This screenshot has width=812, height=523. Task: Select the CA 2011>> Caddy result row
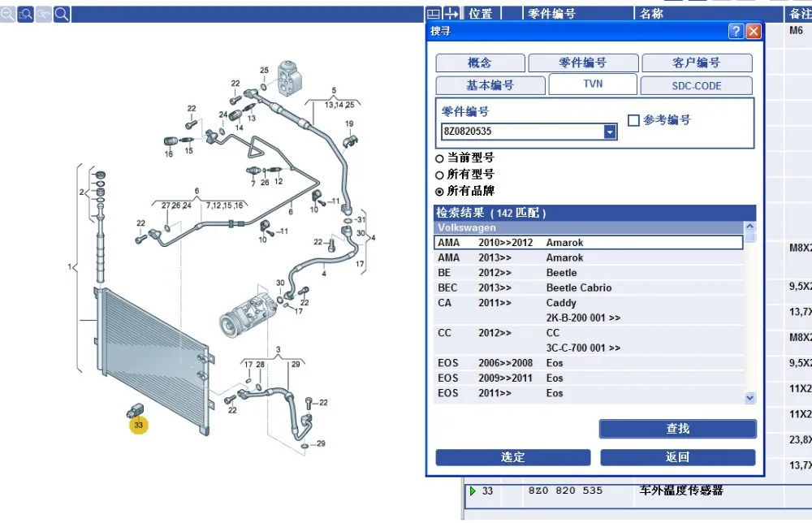(588, 302)
